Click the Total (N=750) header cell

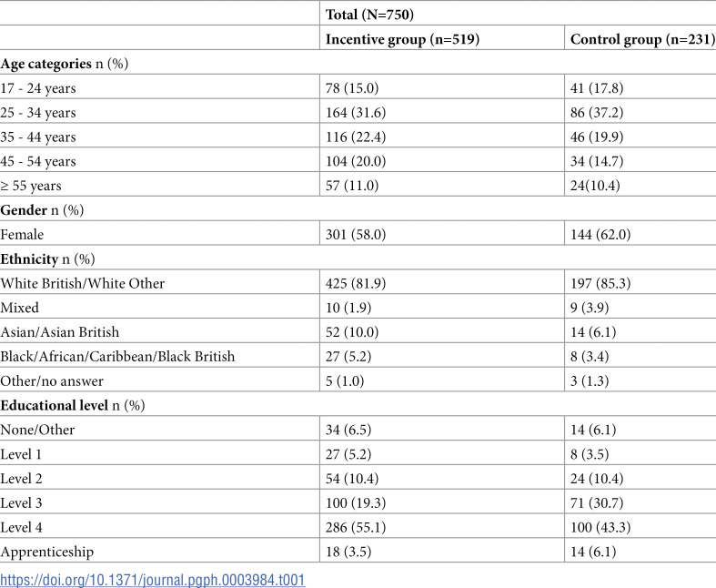[x=369, y=15]
